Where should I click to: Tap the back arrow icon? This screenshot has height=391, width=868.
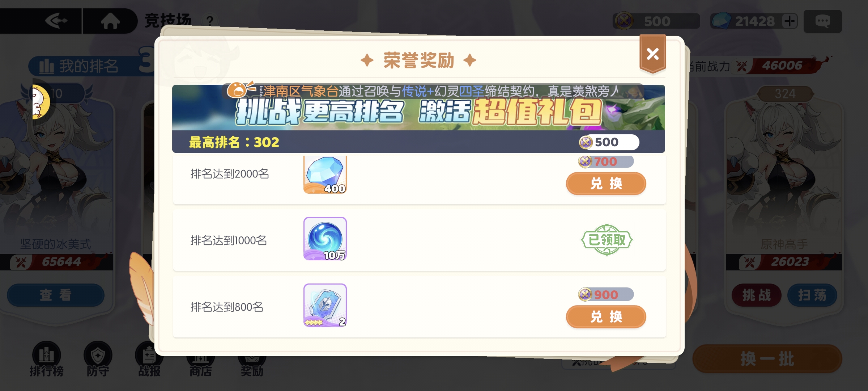(56, 21)
